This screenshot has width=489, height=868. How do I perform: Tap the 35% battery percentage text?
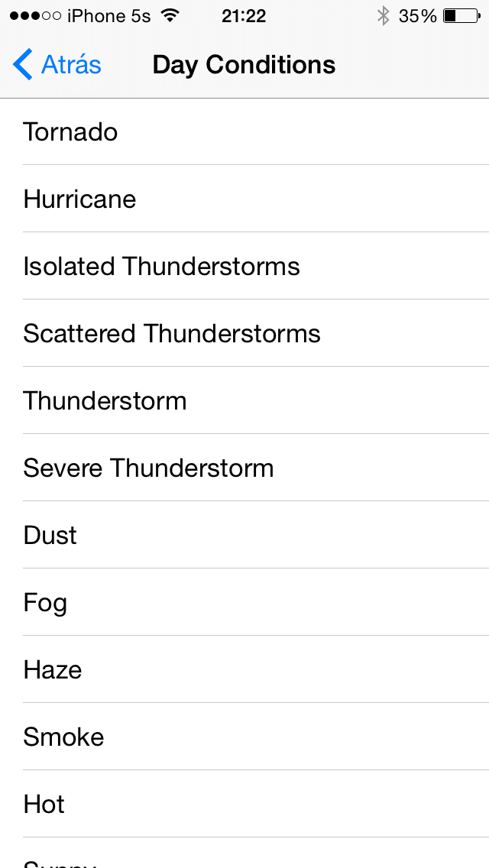pos(418,16)
